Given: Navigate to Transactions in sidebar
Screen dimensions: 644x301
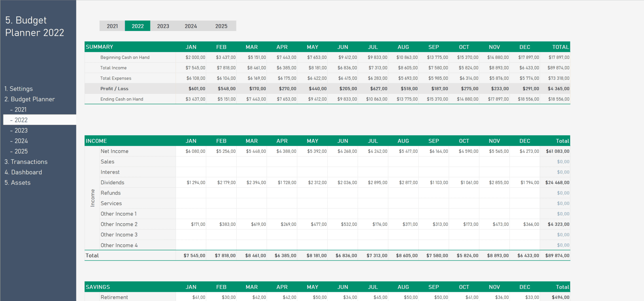Looking at the screenshot, I should pos(26,162).
